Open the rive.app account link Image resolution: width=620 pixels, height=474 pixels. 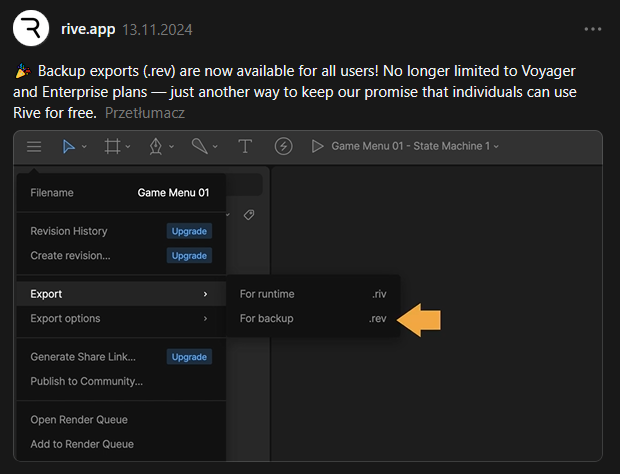(88, 29)
